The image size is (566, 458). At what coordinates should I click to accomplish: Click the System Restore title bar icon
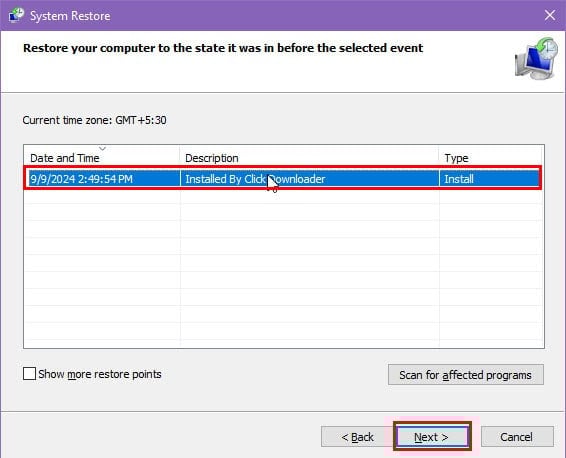click(x=16, y=15)
